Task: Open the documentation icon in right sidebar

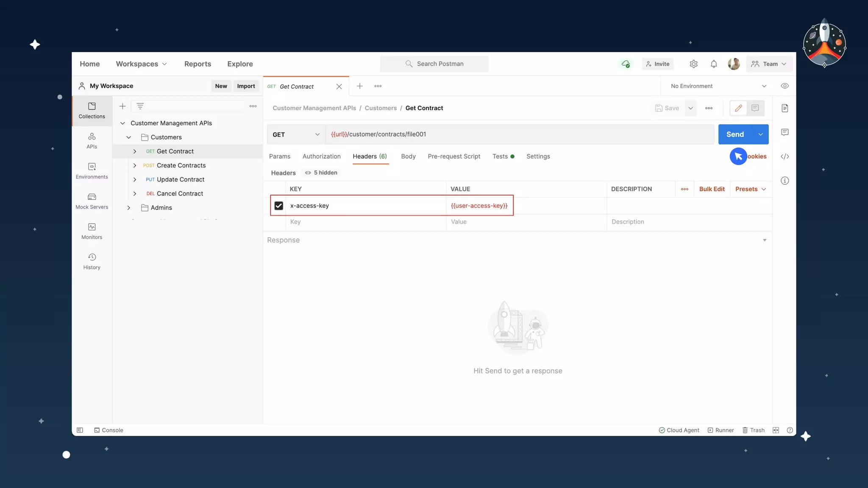Action: [785, 108]
